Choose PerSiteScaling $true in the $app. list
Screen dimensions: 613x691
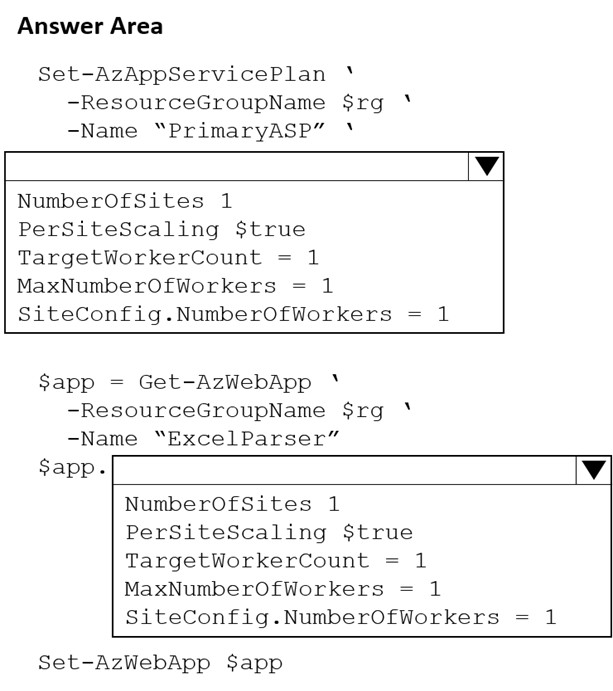[268, 532]
